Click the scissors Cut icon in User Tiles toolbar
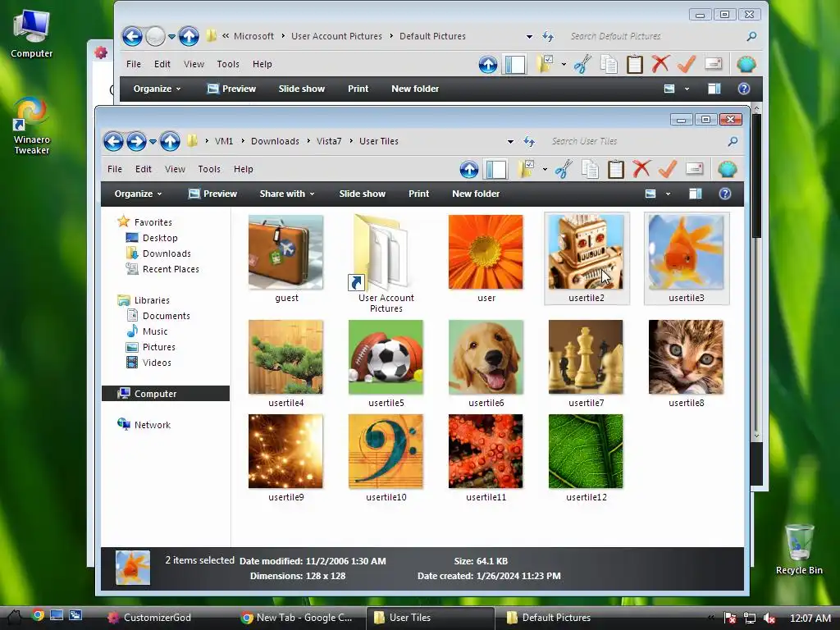Image resolution: width=840 pixels, height=630 pixels. (564, 169)
